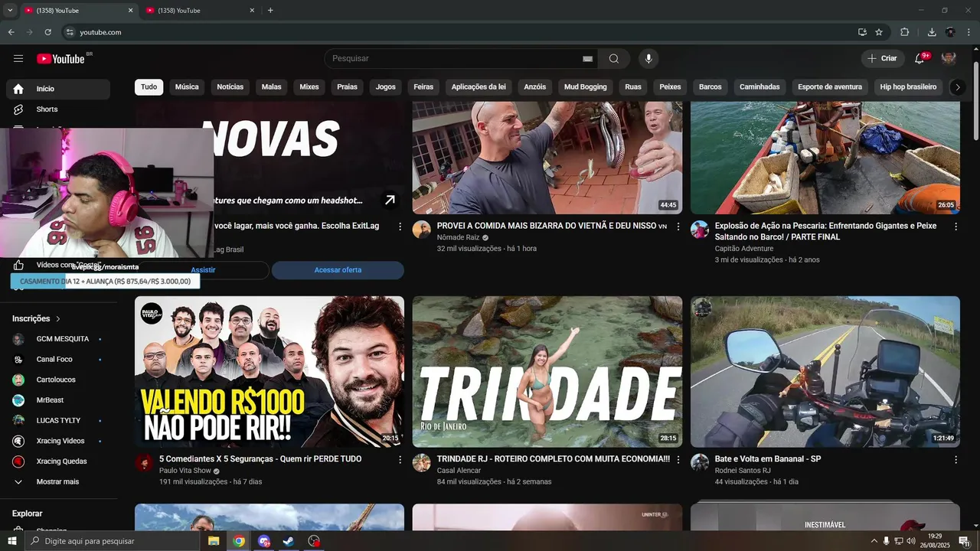This screenshot has height=551, width=980.
Task: Open options for Bate e Volta video
Action: [955, 460]
